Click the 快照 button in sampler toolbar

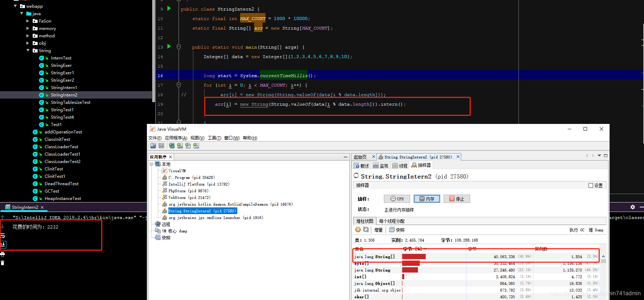(x=397, y=230)
